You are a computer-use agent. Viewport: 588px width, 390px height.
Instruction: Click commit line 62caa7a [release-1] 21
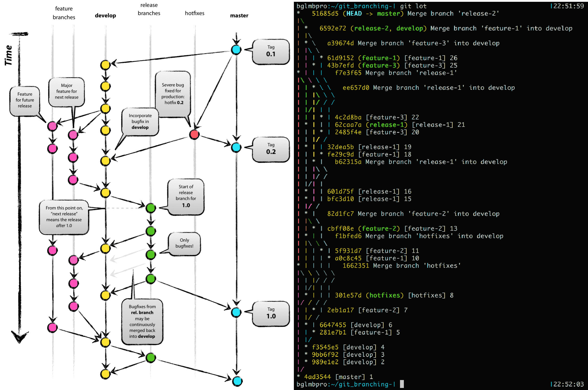point(400,125)
